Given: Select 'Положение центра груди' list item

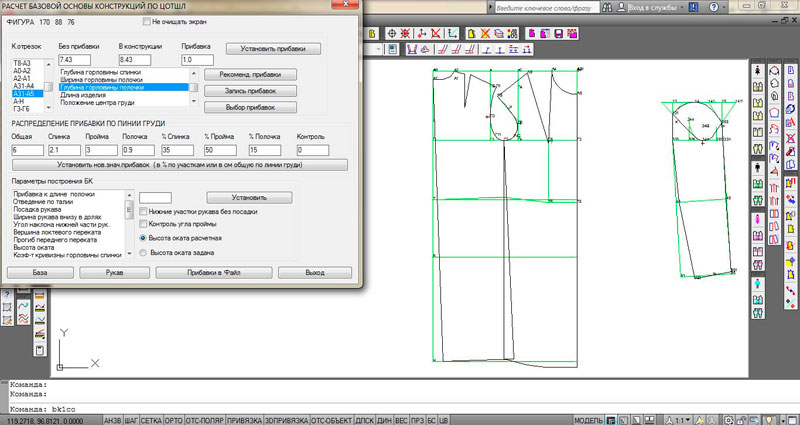Looking at the screenshot, I should (123, 103).
